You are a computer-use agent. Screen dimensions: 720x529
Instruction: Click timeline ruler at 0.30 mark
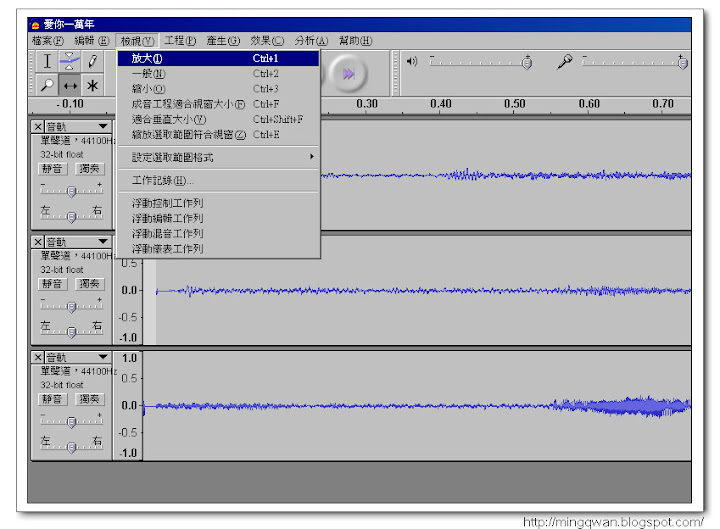click(367, 104)
